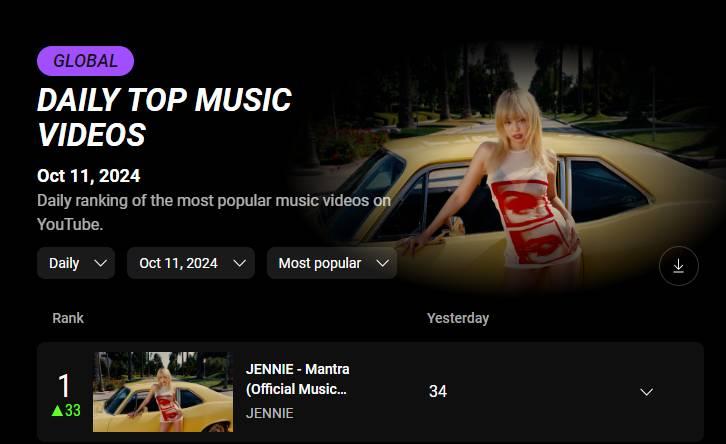Select the purple GLOBAL region badge
The height and width of the screenshot is (444, 726).
(x=85, y=61)
